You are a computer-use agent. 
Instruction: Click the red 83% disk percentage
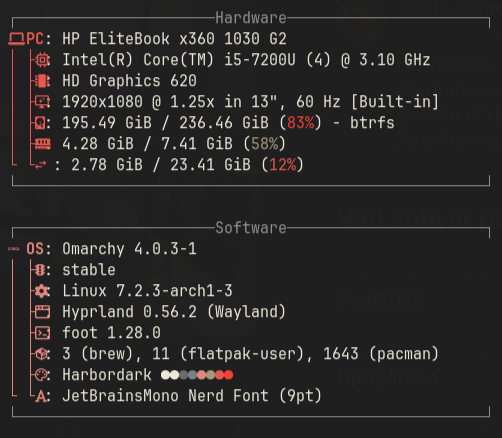(301, 123)
